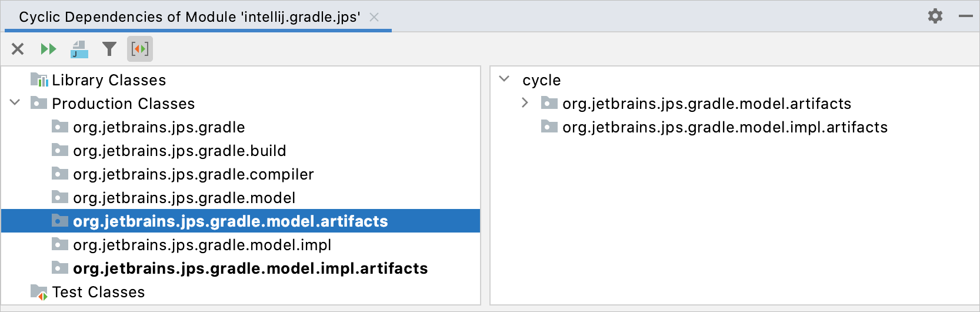Select the org.jetbrains.jps.gradle package
Screen dimensions: 980x312
point(159,127)
